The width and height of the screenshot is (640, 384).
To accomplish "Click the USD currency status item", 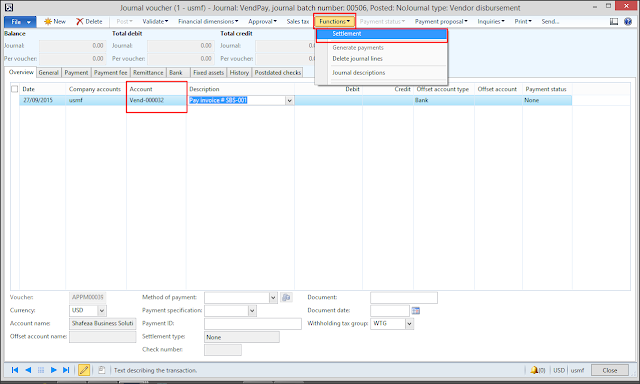I will coord(559,371).
